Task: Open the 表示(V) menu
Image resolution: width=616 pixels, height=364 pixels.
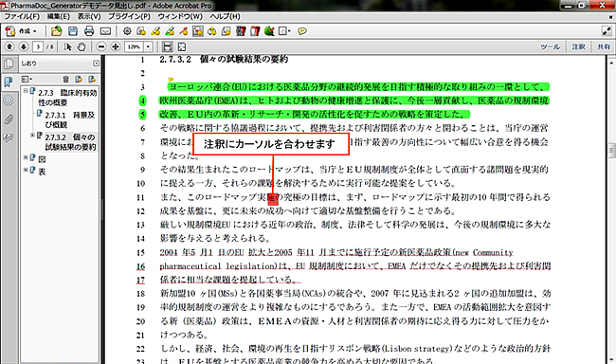Action: coord(89,16)
